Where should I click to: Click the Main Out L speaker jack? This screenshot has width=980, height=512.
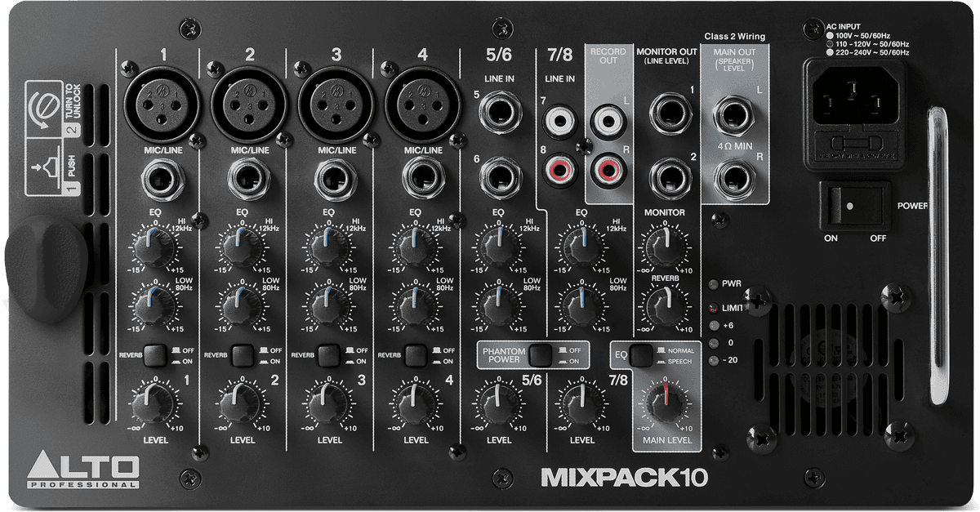point(733,116)
